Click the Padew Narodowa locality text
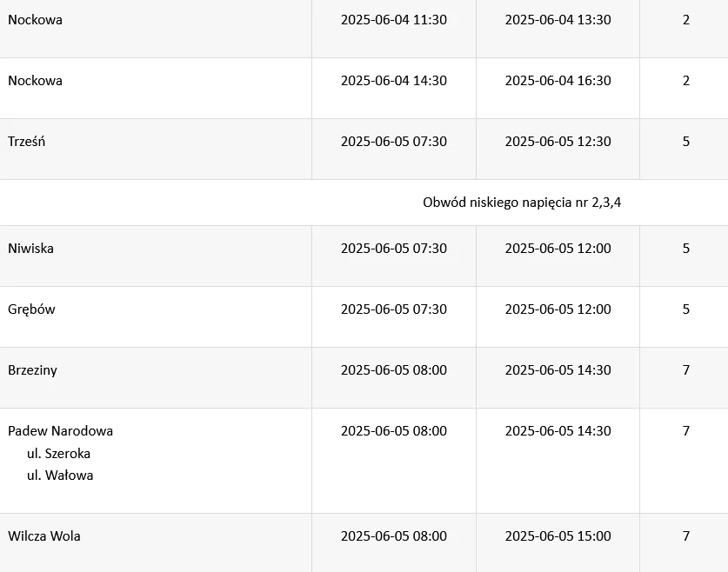728x572 pixels. coord(60,431)
